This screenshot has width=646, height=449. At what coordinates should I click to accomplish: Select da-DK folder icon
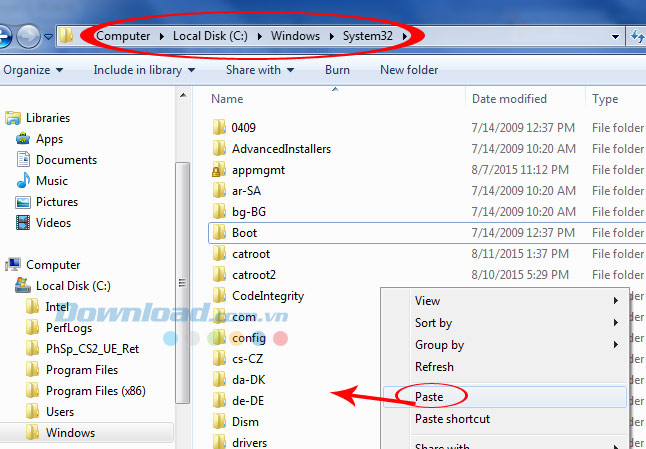[x=219, y=380]
